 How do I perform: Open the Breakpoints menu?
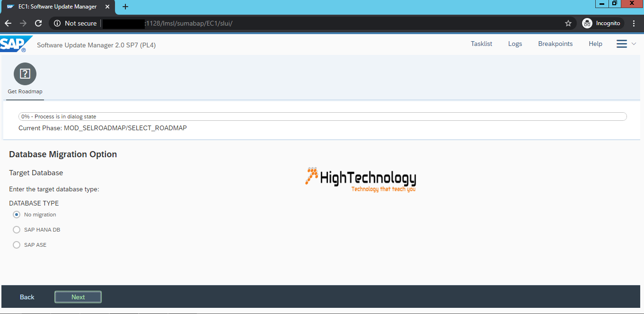tap(555, 44)
